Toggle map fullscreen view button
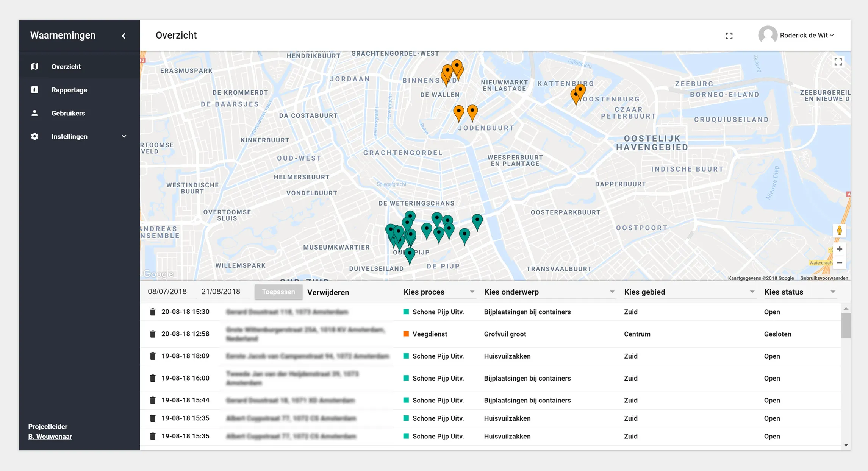 pyautogui.click(x=838, y=62)
